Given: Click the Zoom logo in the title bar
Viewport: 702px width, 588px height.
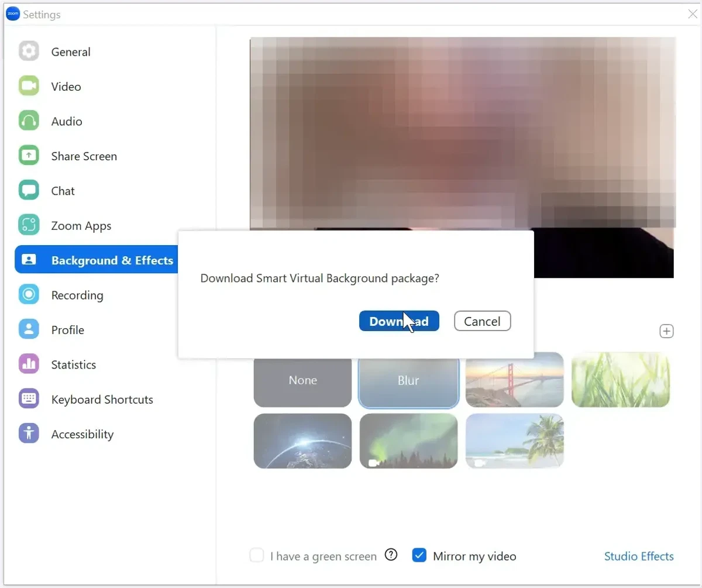Looking at the screenshot, I should (x=12, y=14).
